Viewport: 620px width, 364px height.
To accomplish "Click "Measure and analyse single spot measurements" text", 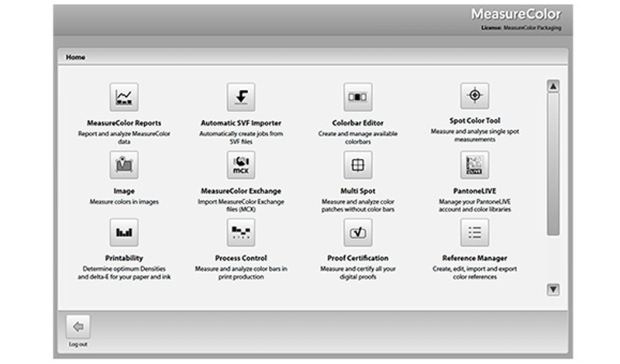I will 474,136.
